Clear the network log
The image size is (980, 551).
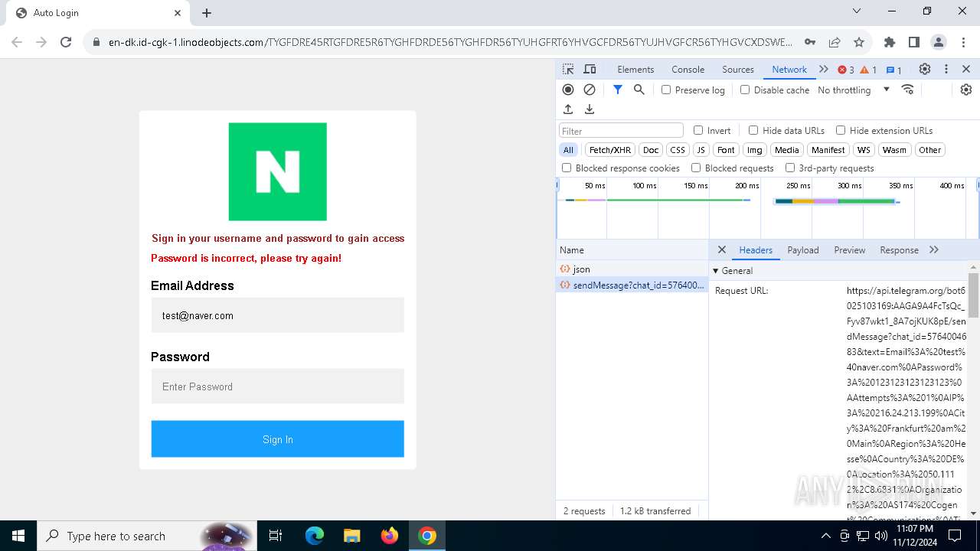[590, 90]
